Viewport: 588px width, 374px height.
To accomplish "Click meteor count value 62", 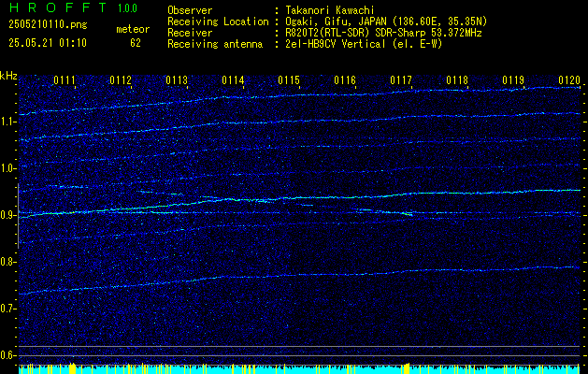I will click(x=136, y=43).
